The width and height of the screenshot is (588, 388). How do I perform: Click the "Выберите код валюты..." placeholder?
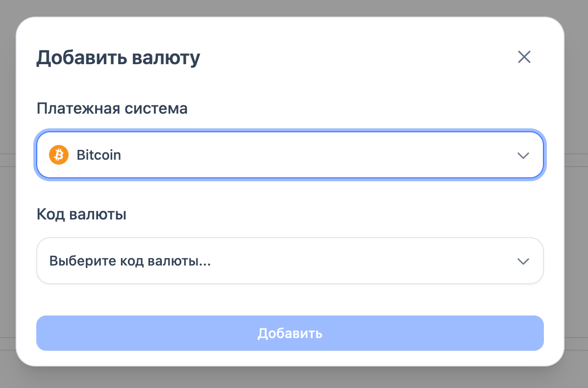(130, 261)
